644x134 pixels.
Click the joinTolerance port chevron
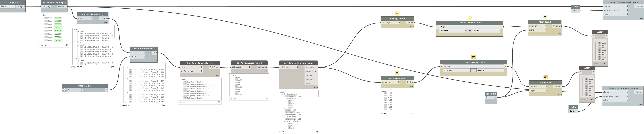click(202, 71)
